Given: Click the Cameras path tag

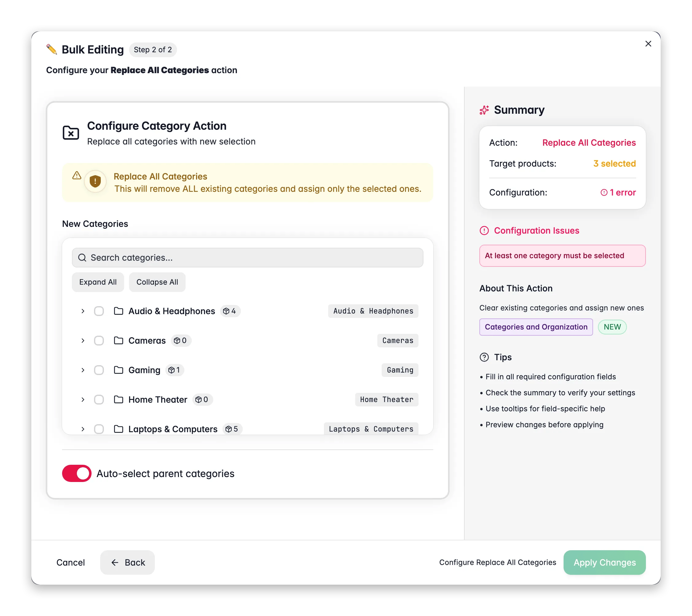Looking at the screenshot, I should pyautogui.click(x=398, y=340).
